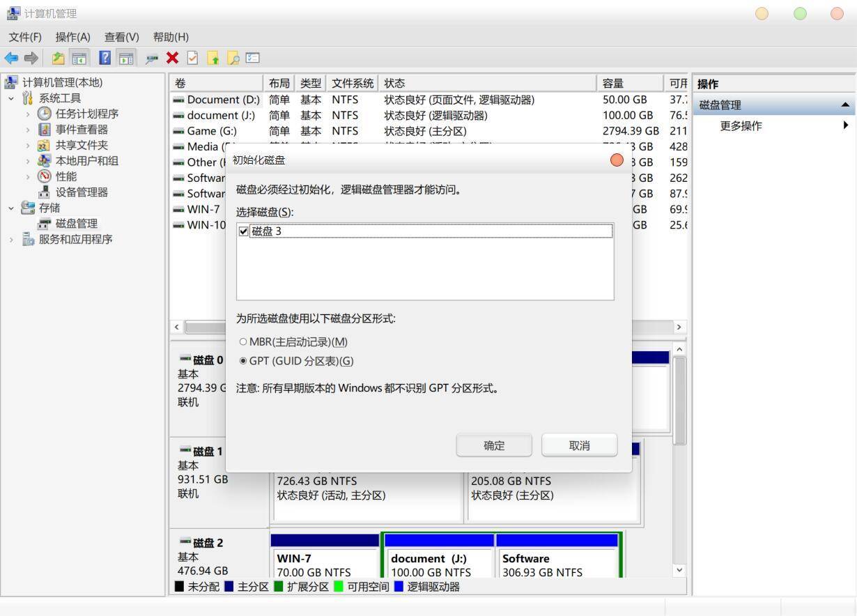Uncheck 磁盘 3 in the disk selection list
Screen dimensions: 857x616
coord(244,231)
